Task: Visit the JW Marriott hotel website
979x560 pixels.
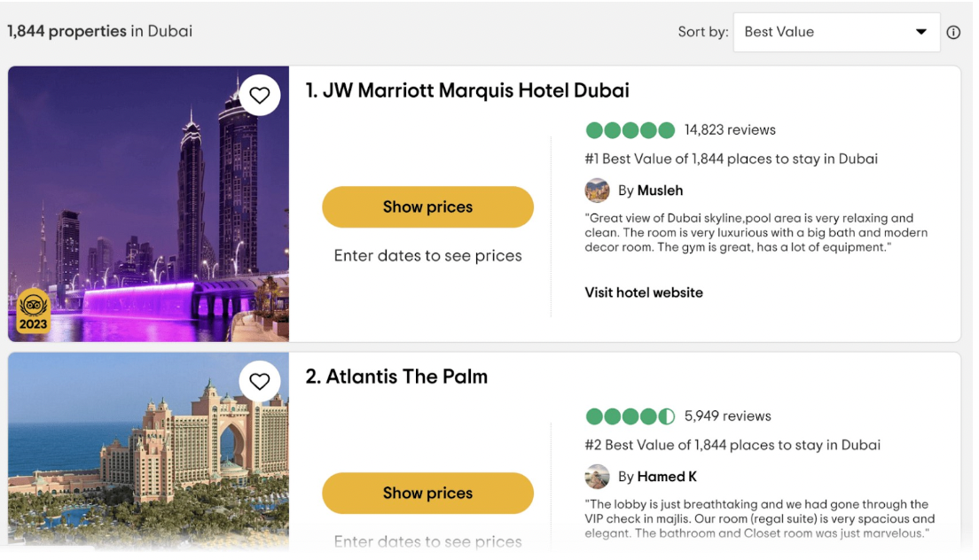Action: [644, 292]
